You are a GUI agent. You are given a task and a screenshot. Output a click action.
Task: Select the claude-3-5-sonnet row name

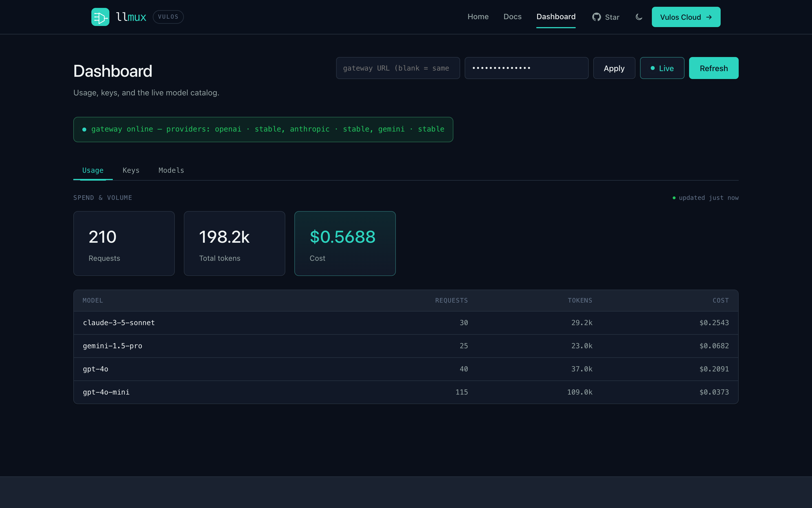click(x=119, y=323)
